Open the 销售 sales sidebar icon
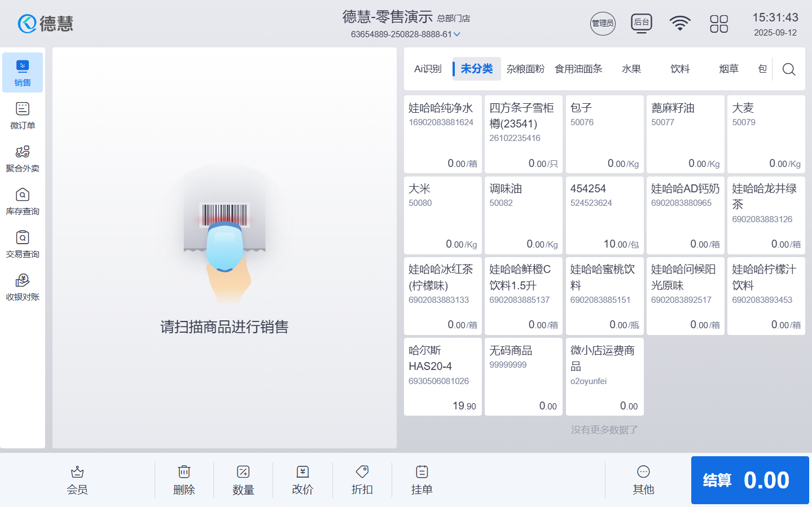 (x=23, y=73)
